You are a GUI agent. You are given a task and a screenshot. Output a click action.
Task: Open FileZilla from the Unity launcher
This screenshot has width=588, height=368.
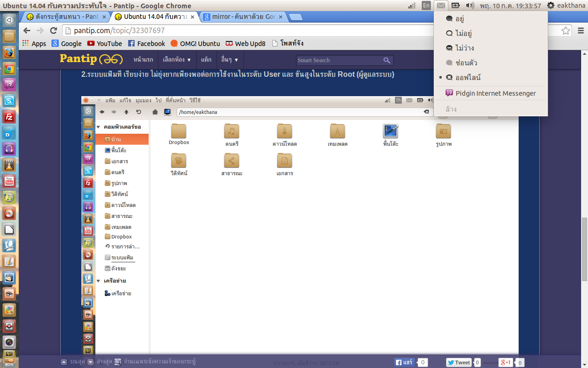click(9, 117)
